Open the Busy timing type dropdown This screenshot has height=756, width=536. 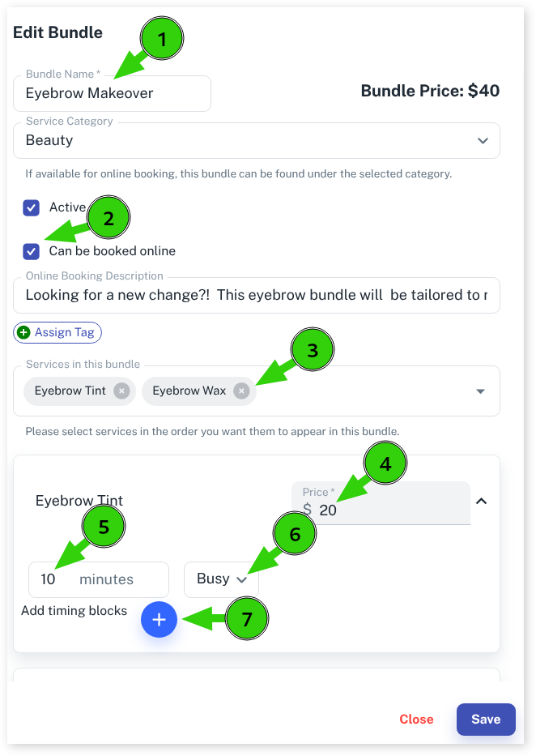(221, 579)
